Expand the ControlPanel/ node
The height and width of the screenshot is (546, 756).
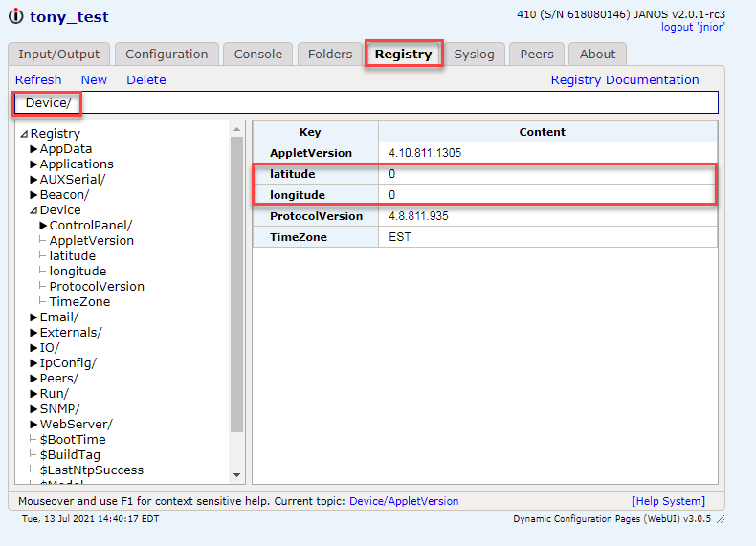(43, 226)
